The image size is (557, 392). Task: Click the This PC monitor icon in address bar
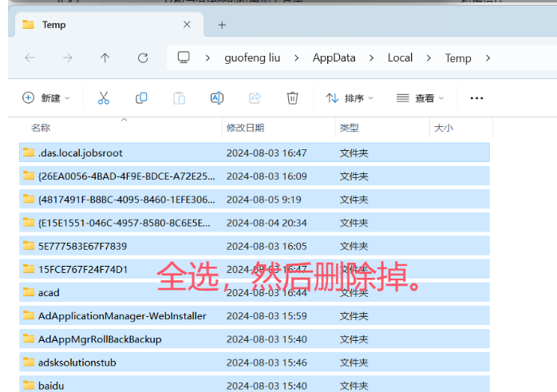[x=184, y=57]
